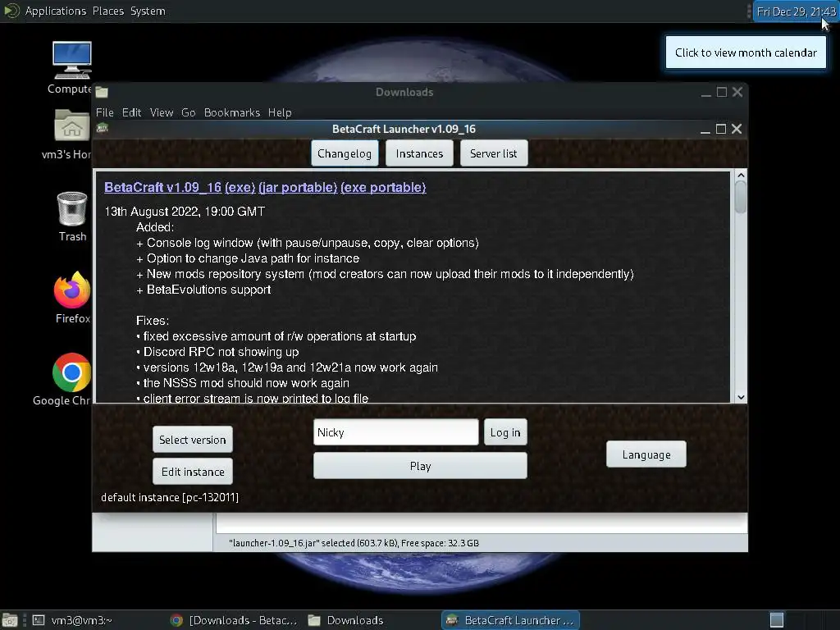Click the 'versions 12w18a, 12w19a and 12w21a' line
This screenshot has height=630, width=840.
coord(287,367)
